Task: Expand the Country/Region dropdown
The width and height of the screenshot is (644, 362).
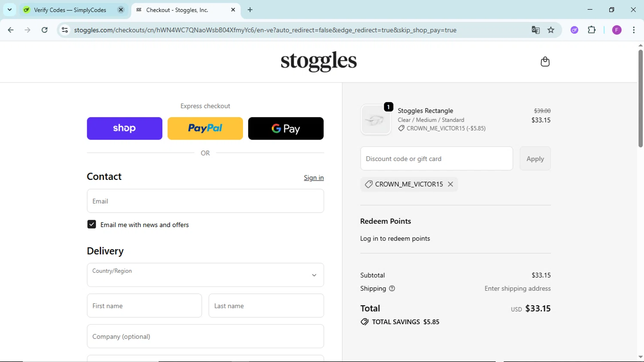Action: [205, 275]
